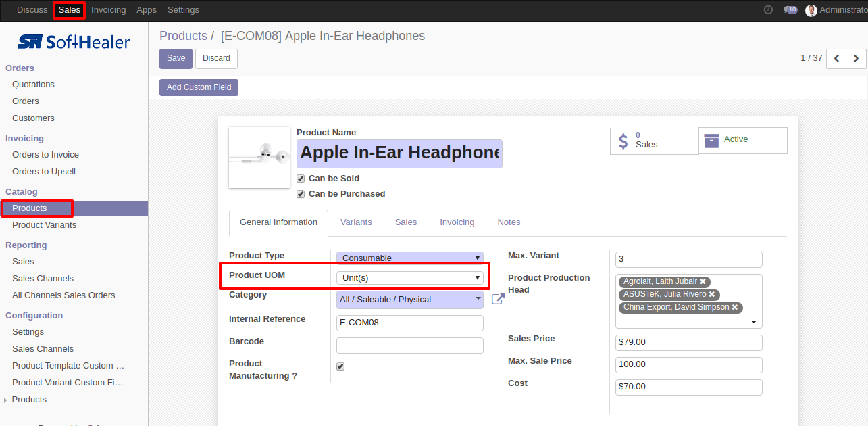The image size is (868, 426).
Task: Open Category All / Saleable / Physical dropdown
Action: coord(410,300)
